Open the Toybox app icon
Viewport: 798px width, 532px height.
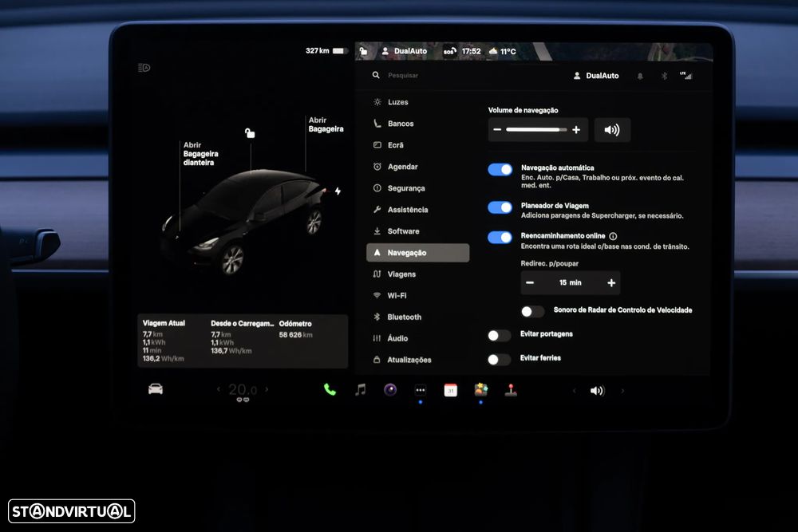pos(481,390)
